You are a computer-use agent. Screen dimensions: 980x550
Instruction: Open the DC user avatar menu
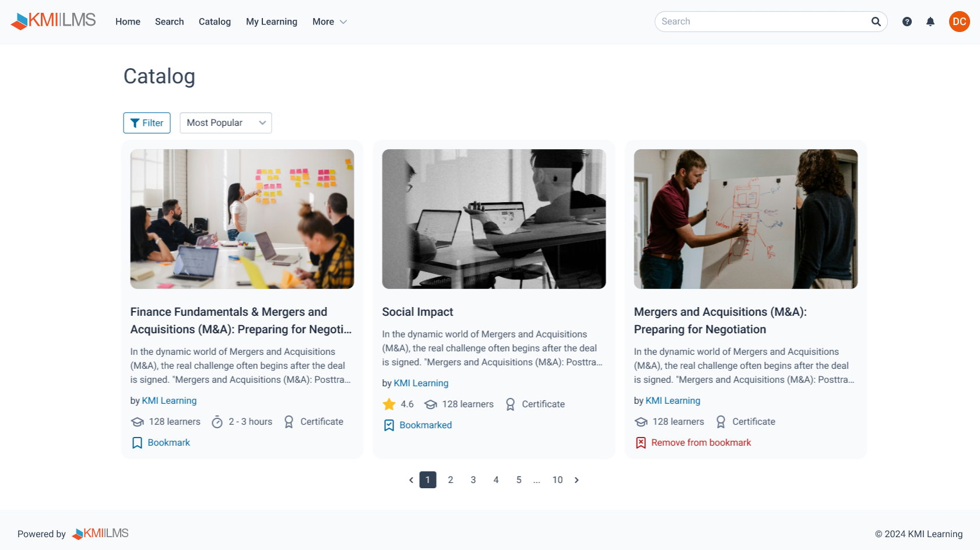click(x=960, y=22)
